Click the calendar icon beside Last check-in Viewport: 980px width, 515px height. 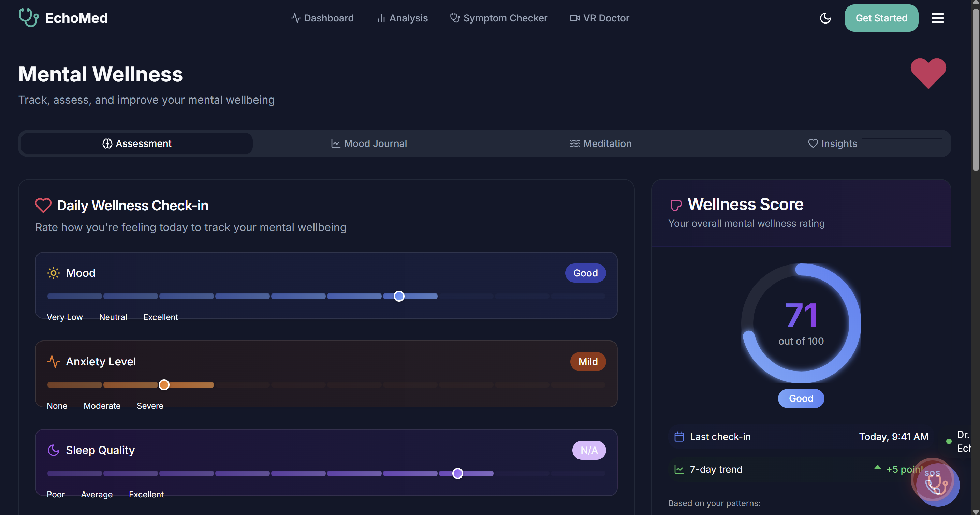(679, 436)
